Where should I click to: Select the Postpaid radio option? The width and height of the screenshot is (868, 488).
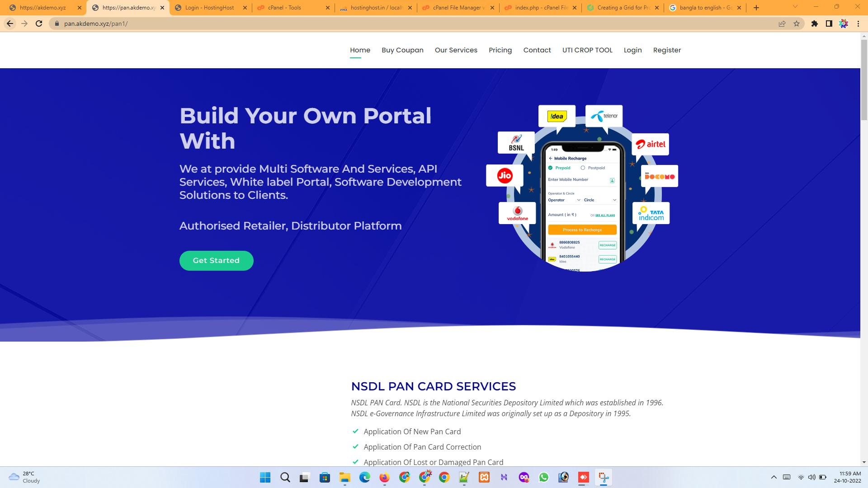583,168
